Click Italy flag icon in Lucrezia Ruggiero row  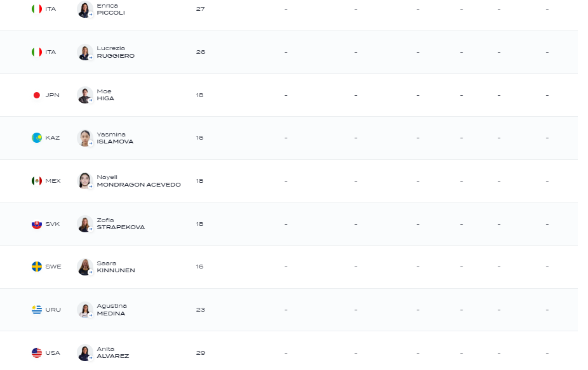tap(37, 52)
